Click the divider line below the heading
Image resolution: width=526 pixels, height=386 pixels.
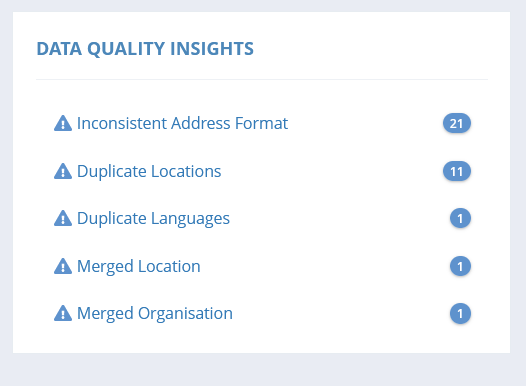(x=262, y=79)
